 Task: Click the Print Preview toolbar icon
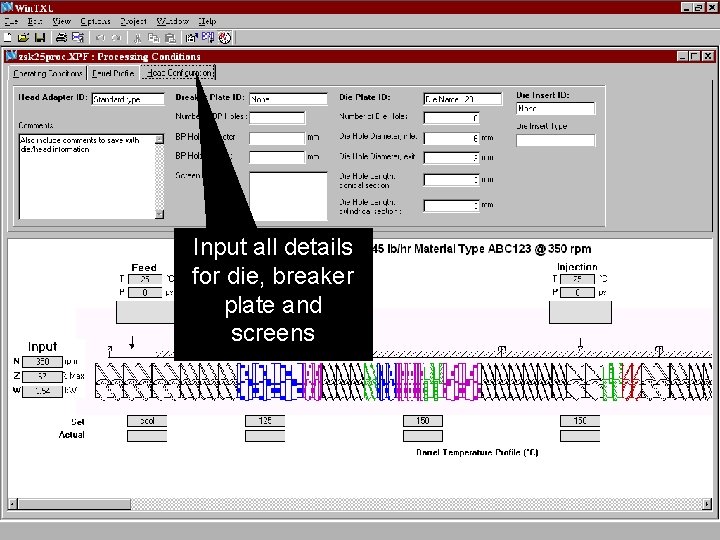tap(78, 38)
